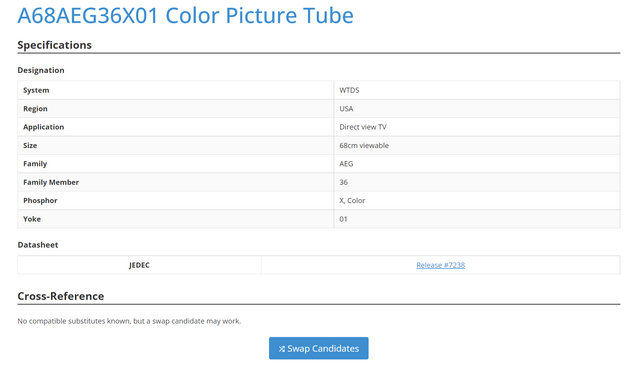Click the shuffle icon on Swap Candidates
Image resolution: width=640 pixels, height=369 pixels.
[x=282, y=349]
